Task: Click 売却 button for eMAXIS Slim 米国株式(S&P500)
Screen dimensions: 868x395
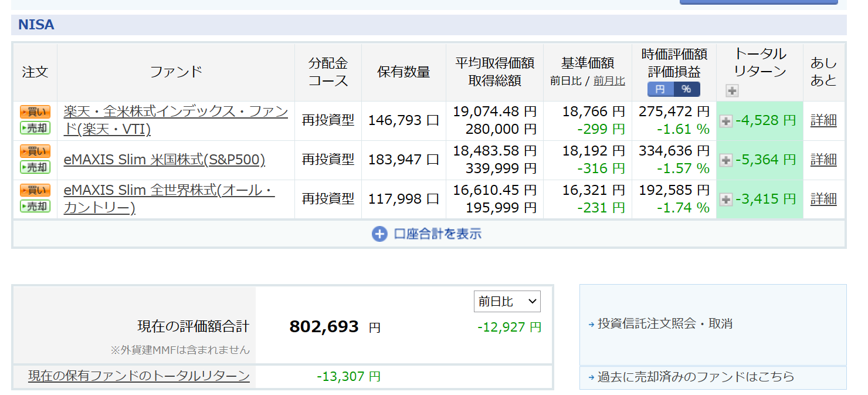Action: [35, 167]
